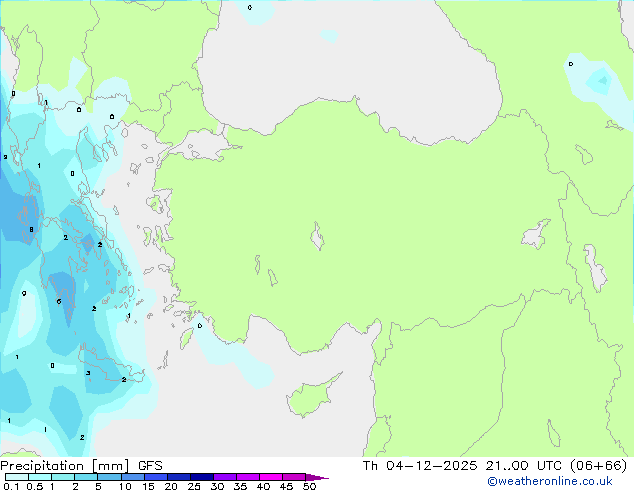Click the '21..00 UTC' time text
This screenshot has width=634, height=490.
point(524,466)
